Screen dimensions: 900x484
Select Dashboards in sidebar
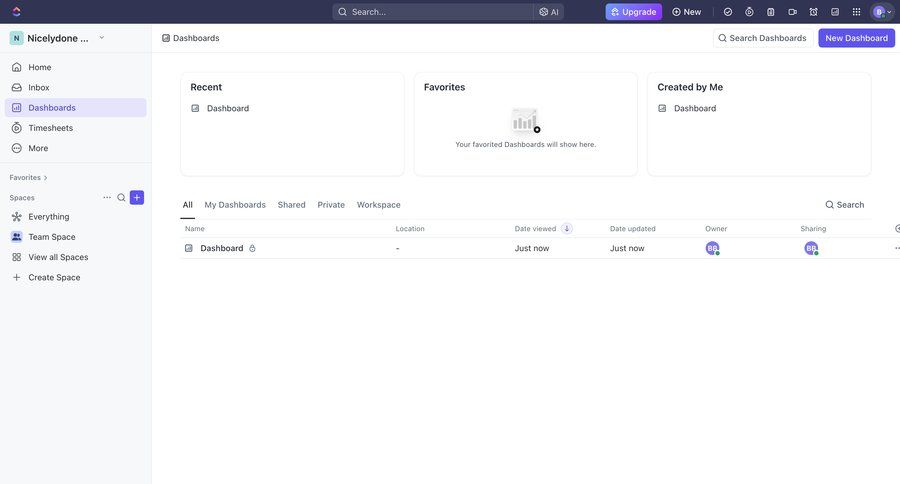(x=75, y=107)
